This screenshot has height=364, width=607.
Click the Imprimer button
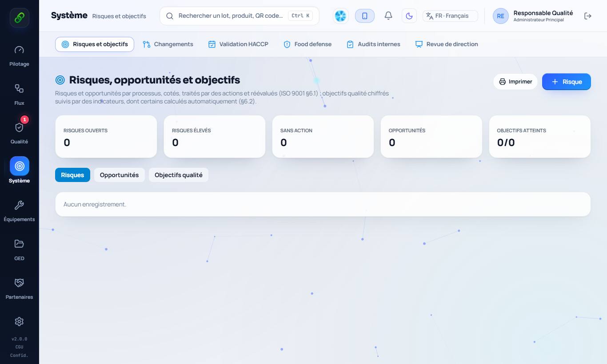tap(515, 82)
